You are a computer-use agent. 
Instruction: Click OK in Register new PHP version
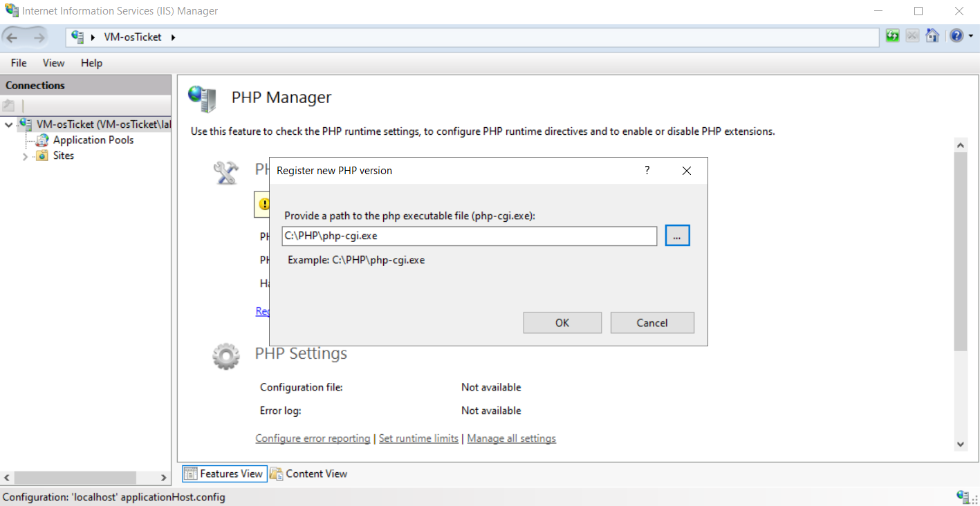pyautogui.click(x=562, y=323)
